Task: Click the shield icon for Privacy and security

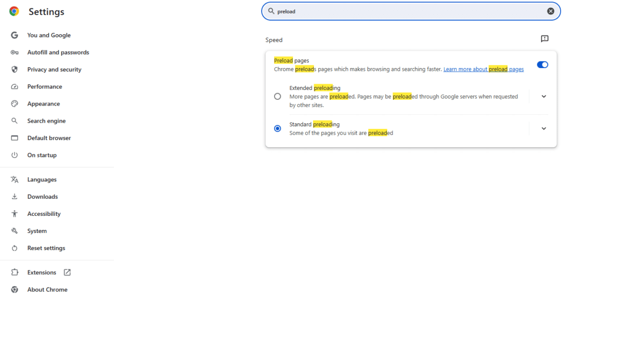Action: 15,70
